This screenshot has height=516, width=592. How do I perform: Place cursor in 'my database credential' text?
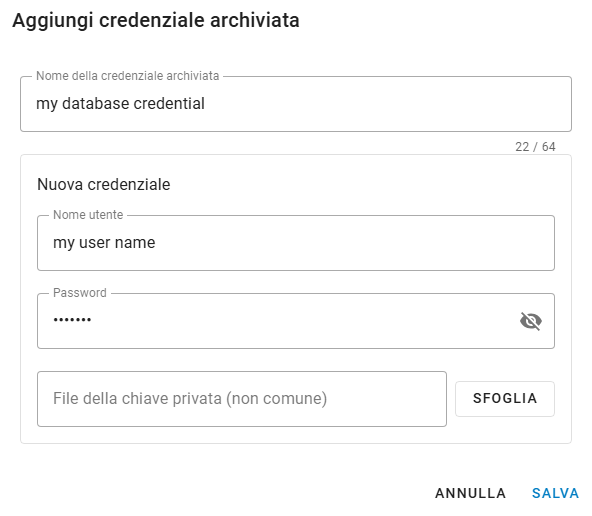pyautogui.click(x=120, y=104)
